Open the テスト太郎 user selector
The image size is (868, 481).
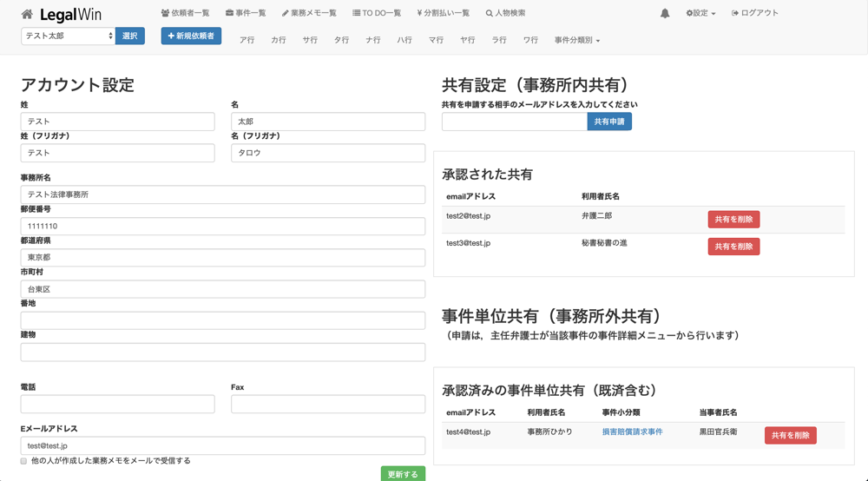(68, 36)
